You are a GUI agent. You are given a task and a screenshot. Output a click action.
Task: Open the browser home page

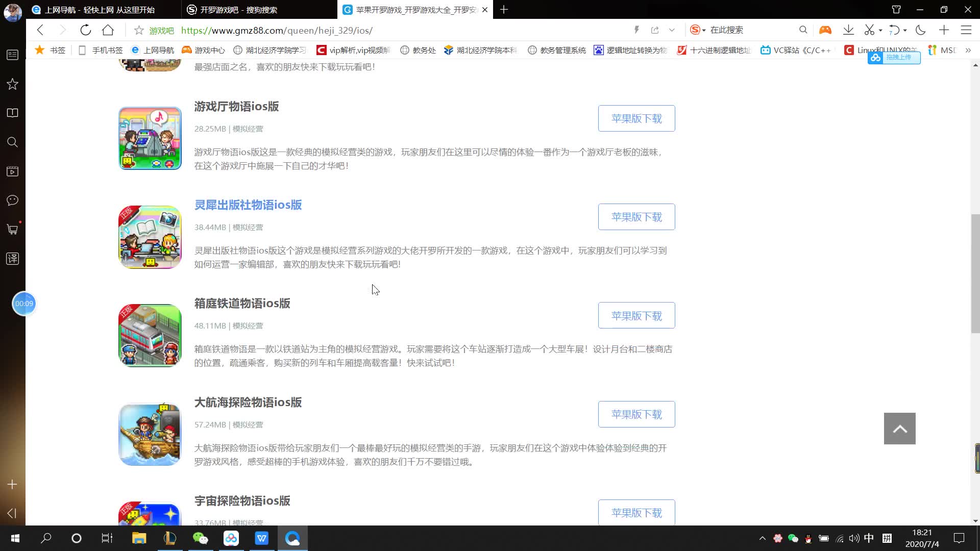click(x=108, y=30)
